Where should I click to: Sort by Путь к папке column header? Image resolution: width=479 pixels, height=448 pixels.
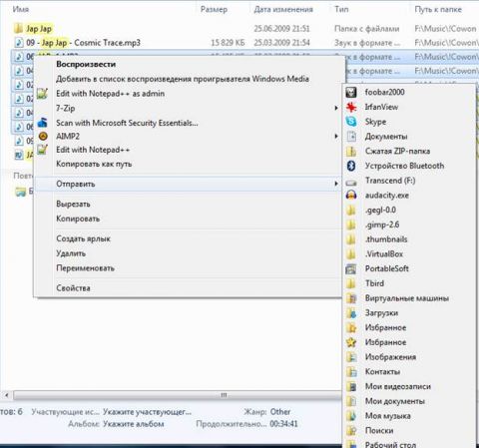438,9
